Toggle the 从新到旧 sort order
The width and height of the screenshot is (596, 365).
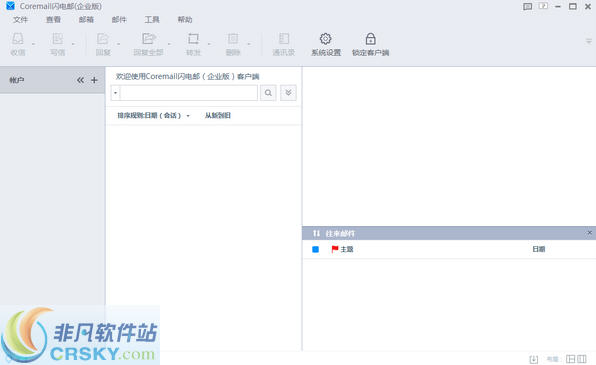pyautogui.click(x=218, y=116)
